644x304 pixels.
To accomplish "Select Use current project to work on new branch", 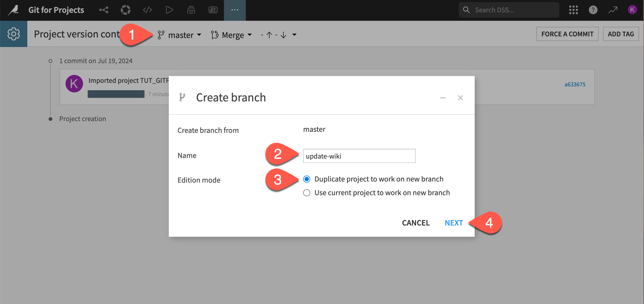I will pyautogui.click(x=307, y=193).
